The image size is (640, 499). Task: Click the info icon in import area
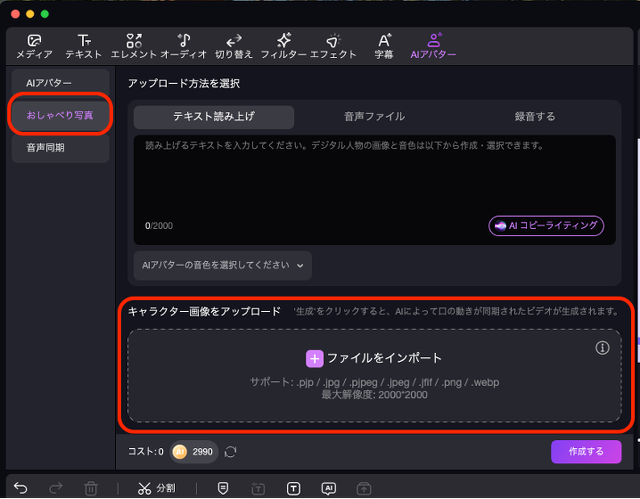602,348
